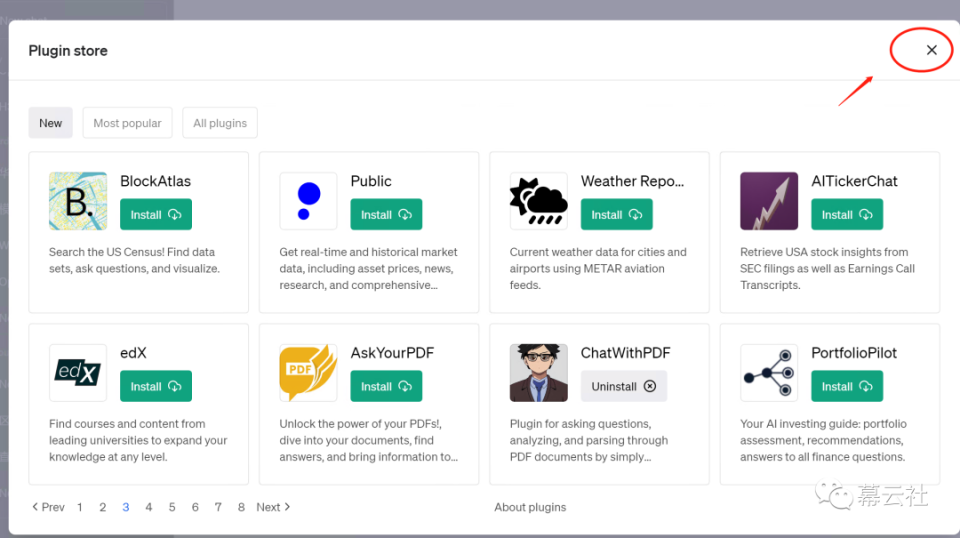960x538 pixels.
Task: Install the AskYourPDF plugin
Action: 386,387
